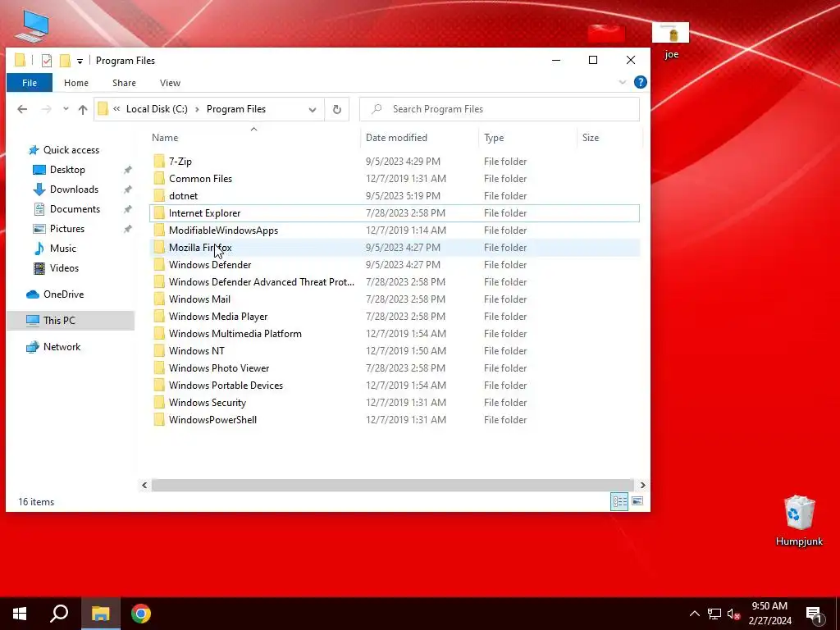Show hidden system tray icons
The width and height of the screenshot is (840, 630).
(694, 614)
